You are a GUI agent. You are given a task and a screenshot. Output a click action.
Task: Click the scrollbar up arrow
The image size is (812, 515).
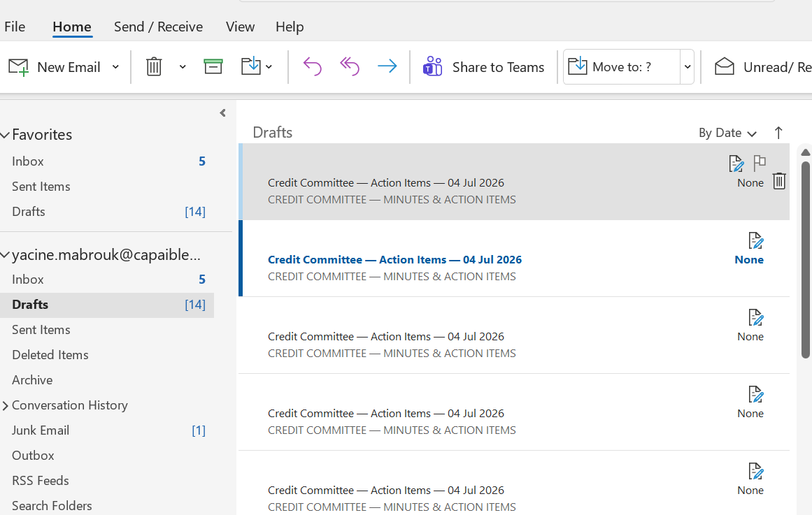(805, 152)
